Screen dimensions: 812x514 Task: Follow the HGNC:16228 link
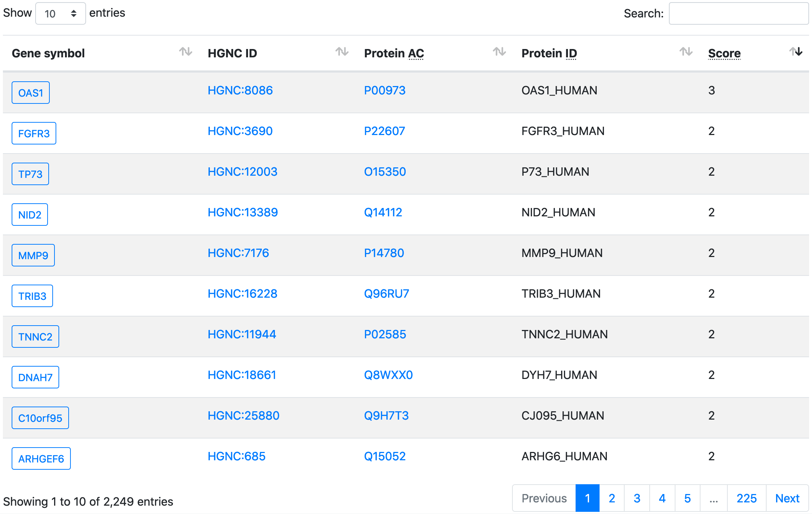243,294
